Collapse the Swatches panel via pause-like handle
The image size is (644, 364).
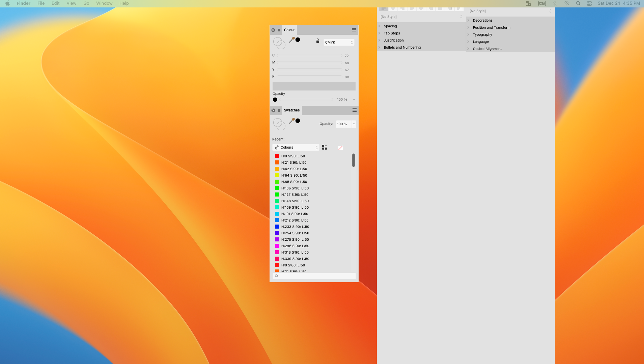point(279,110)
